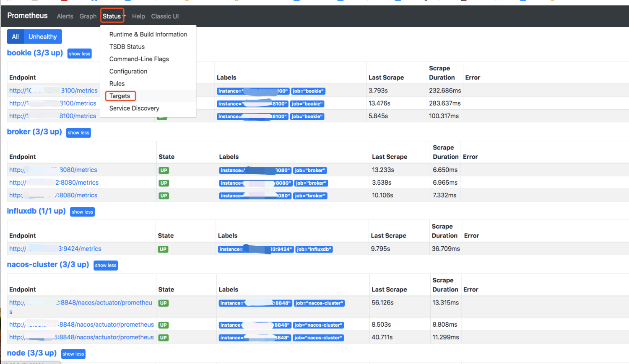Select scrape duration value 283.637ms

tap(445, 103)
